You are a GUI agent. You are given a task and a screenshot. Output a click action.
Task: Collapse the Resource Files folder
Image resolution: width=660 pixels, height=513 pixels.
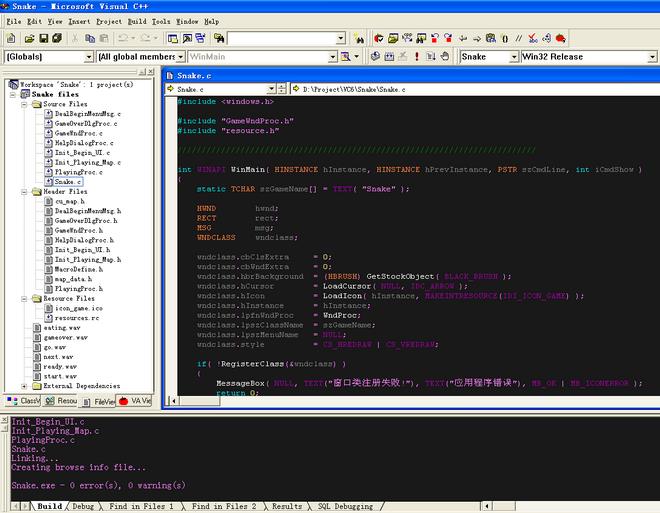coord(24,298)
